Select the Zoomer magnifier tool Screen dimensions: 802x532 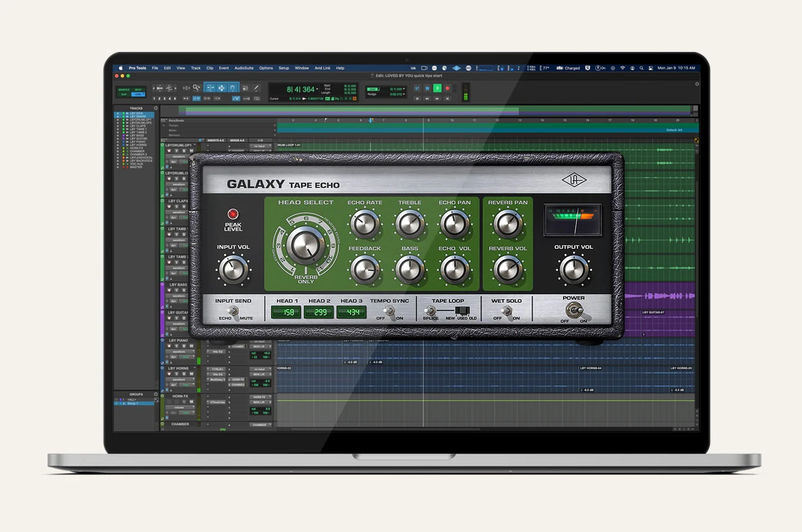pos(196,88)
